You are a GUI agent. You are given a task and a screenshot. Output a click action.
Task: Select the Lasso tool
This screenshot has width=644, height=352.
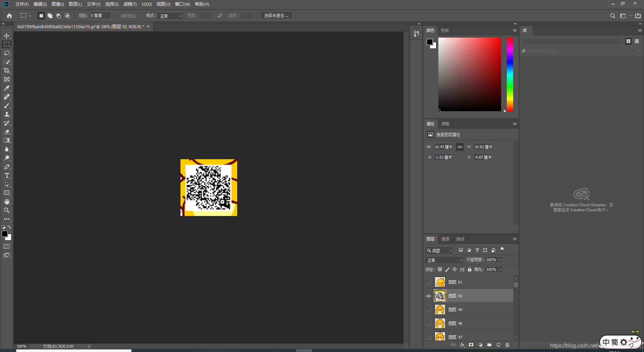point(7,53)
